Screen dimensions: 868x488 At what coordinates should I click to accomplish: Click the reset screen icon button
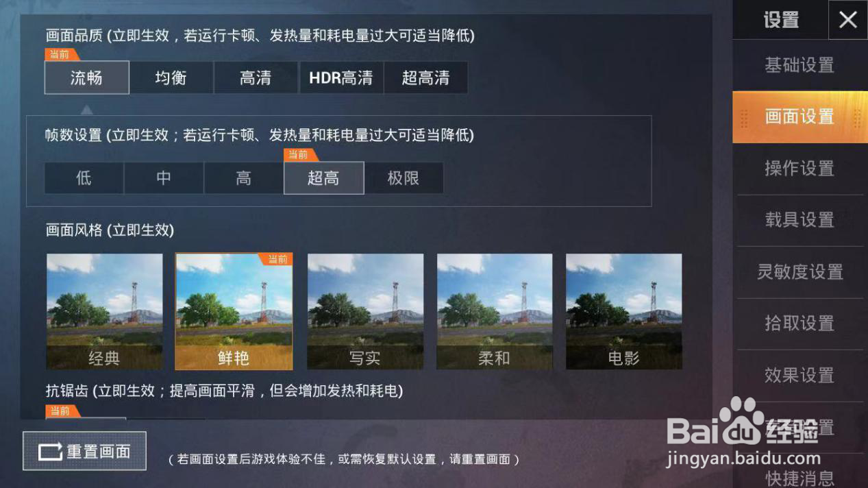click(x=84, y=451)
